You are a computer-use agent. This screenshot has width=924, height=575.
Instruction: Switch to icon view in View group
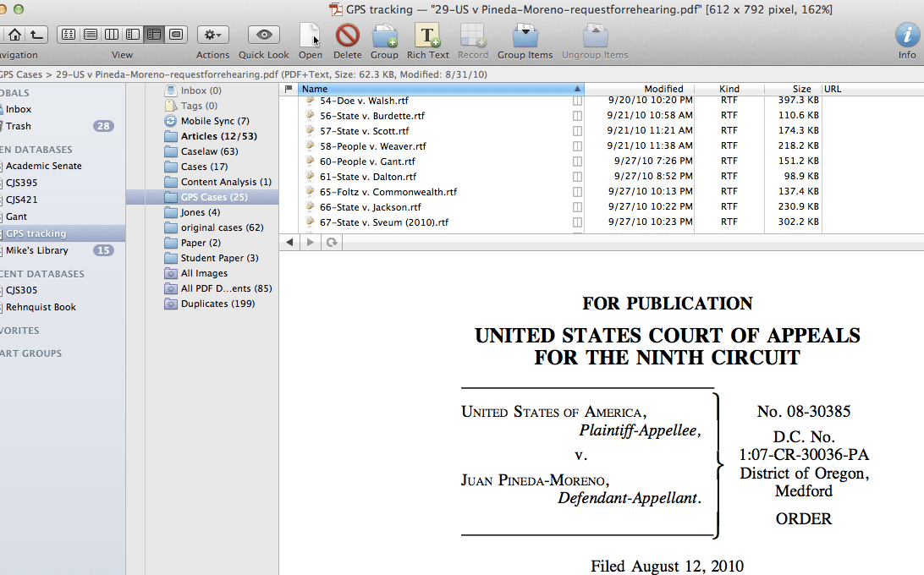(x=69, y=35)
